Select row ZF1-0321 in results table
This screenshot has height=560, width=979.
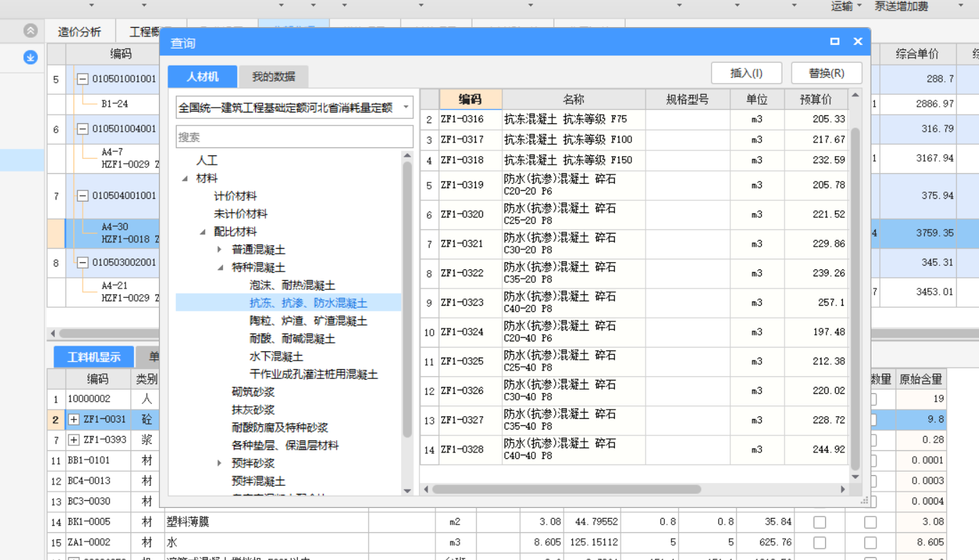(634, 244)
